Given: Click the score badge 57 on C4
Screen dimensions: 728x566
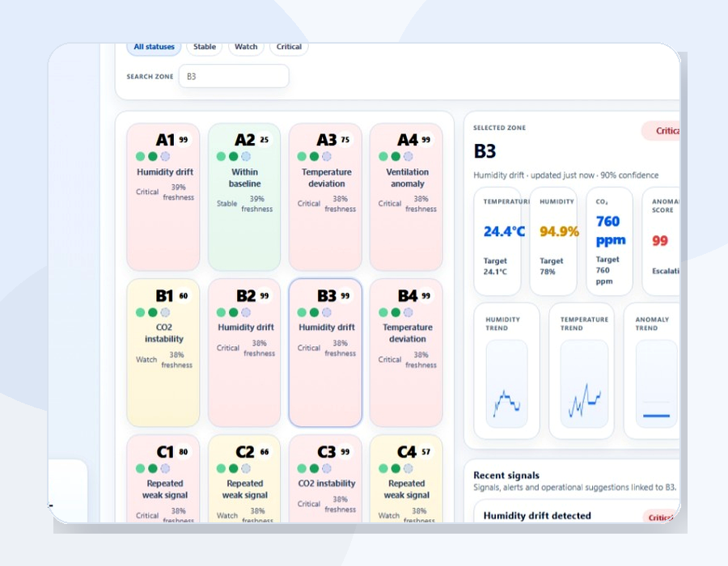Looking at the screenshot, I should 425,452.
